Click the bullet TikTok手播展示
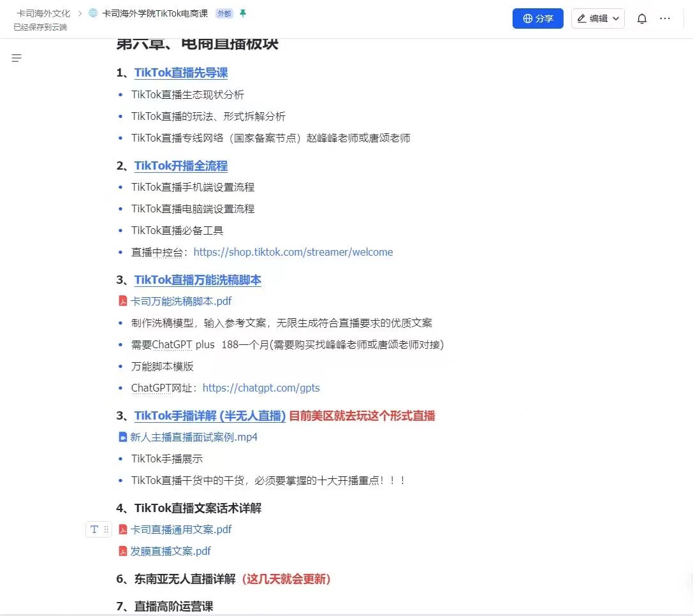Image resolution: width=693 pixels, height=616 pixels. click(x=167, y=458)
